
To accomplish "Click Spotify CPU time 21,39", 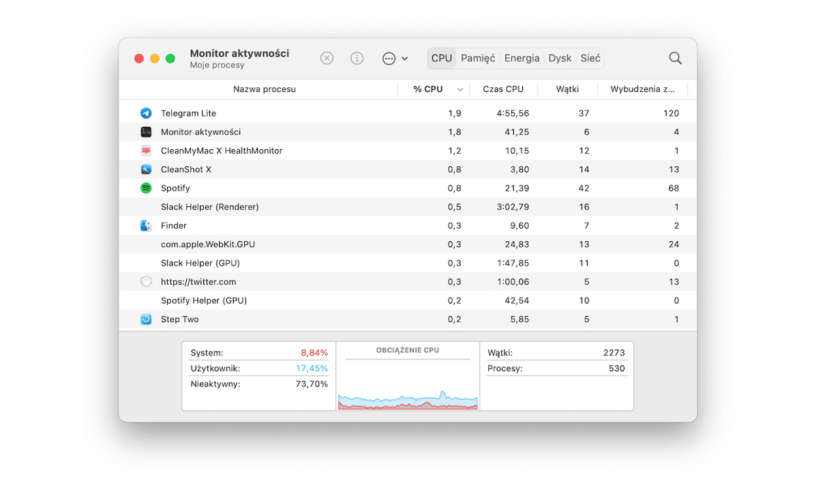I will [517, 188].
